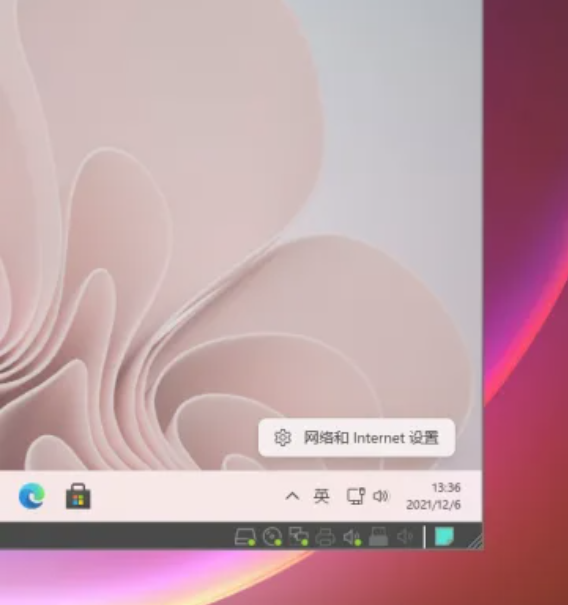568x605 pixels.
Task: Select 网络和 Internet 设置 menu entry
Action: pos(357,438)
